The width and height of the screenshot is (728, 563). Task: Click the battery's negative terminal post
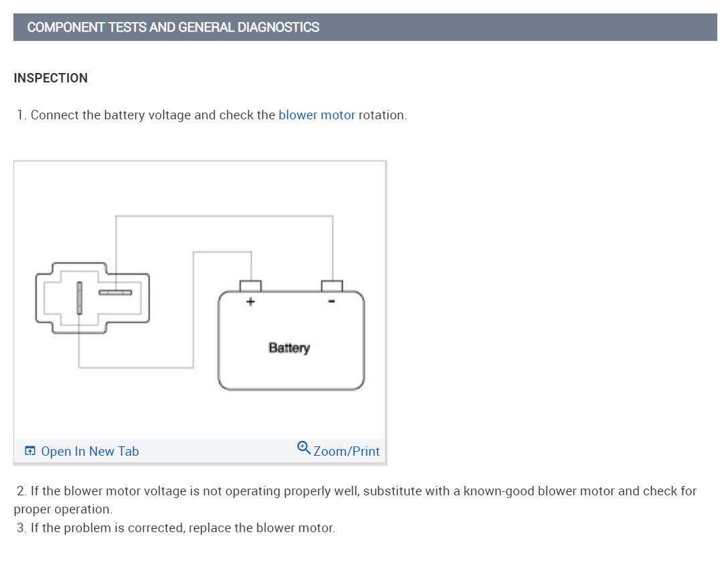click(x=332, y=286)
